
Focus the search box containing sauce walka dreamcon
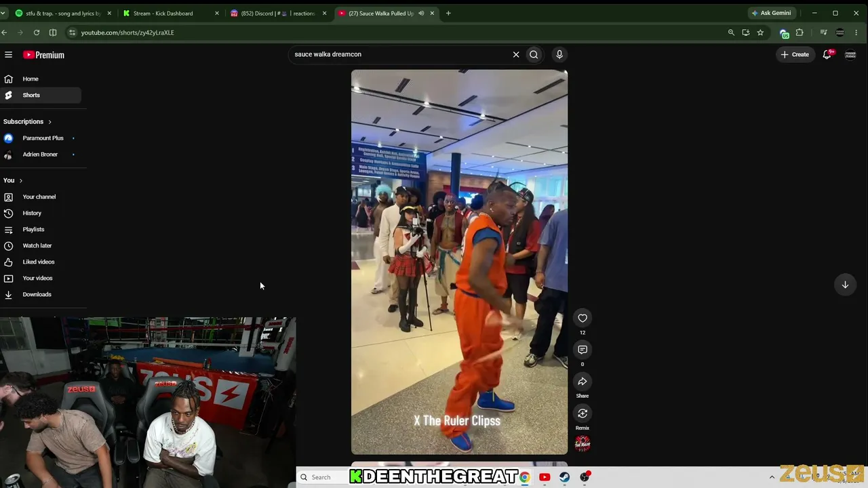(400, 54)
